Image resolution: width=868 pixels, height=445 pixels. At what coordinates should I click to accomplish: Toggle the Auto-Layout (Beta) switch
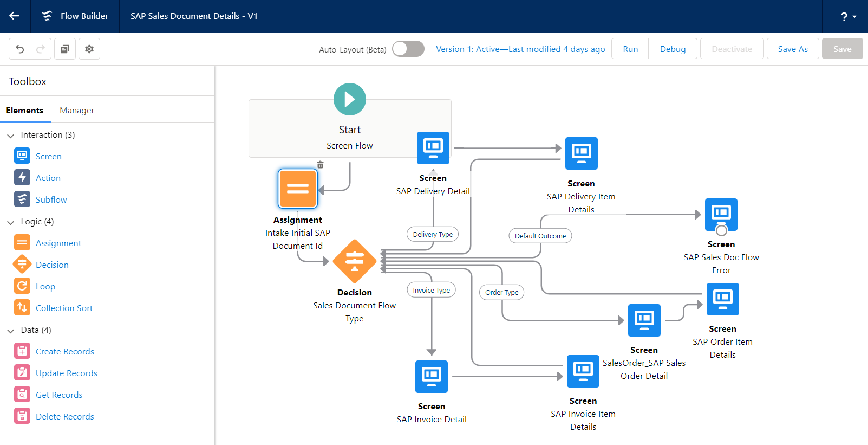(408, 49)
